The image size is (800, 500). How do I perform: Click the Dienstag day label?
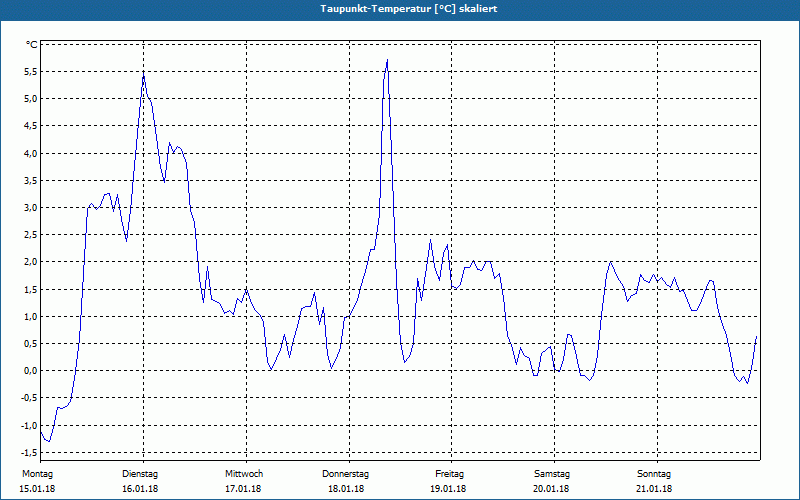click(140, 474)
